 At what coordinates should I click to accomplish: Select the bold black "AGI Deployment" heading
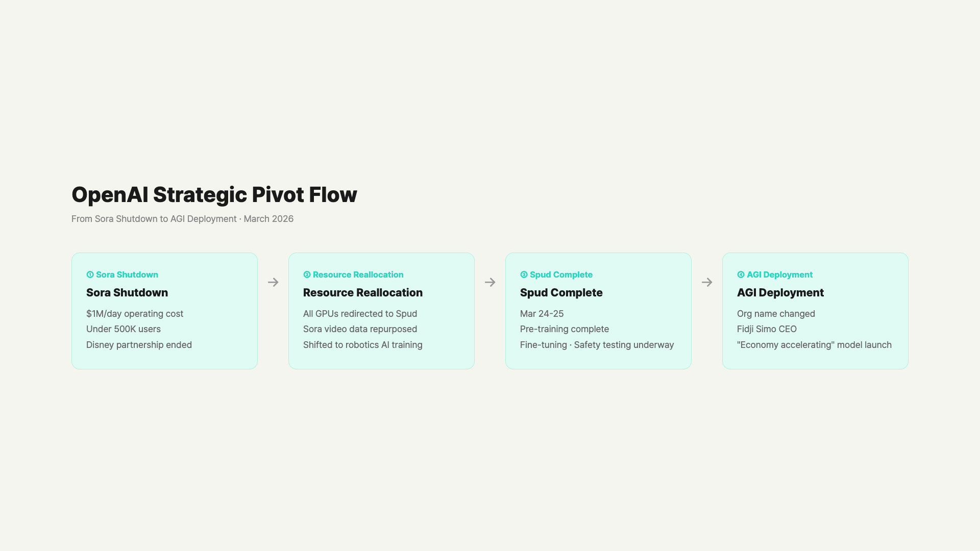pos(780,293)
